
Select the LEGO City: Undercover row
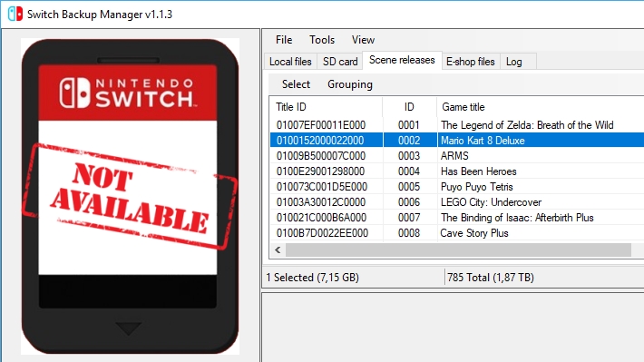click(457, 202)
